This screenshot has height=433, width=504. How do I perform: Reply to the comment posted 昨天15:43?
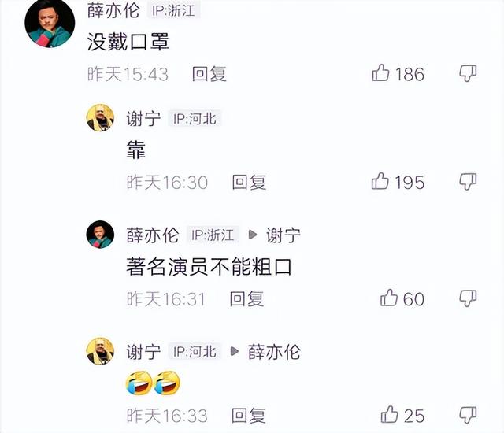[209, 74]
